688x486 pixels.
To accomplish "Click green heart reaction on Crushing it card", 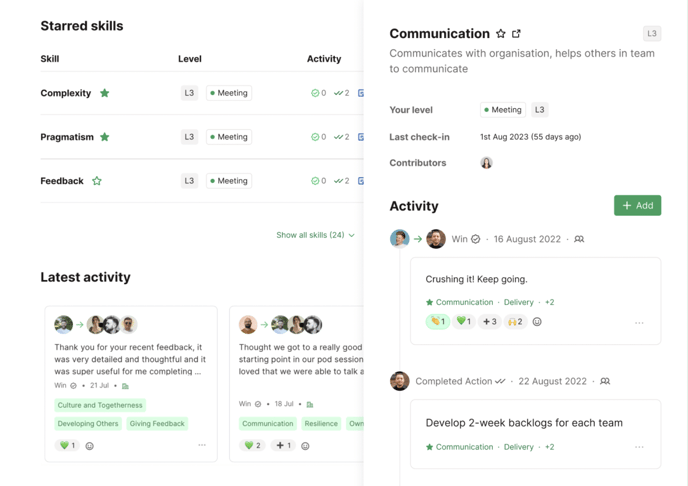I will (x=463, y=322).
